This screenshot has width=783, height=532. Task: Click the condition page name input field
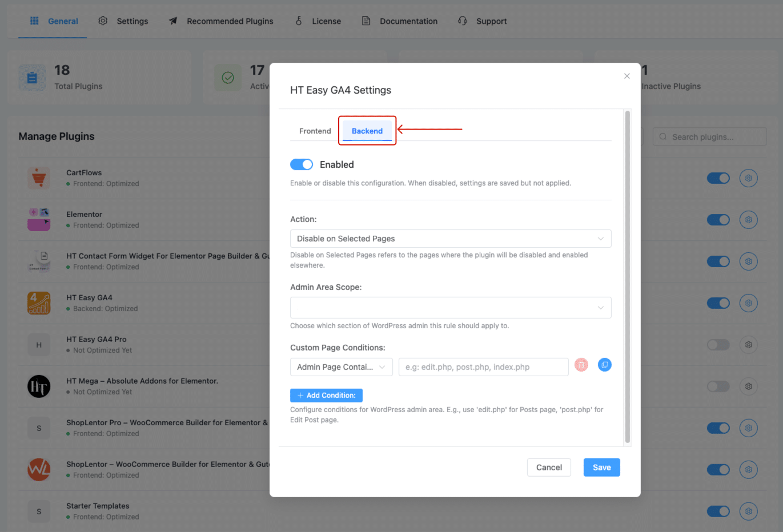(483, 366)
